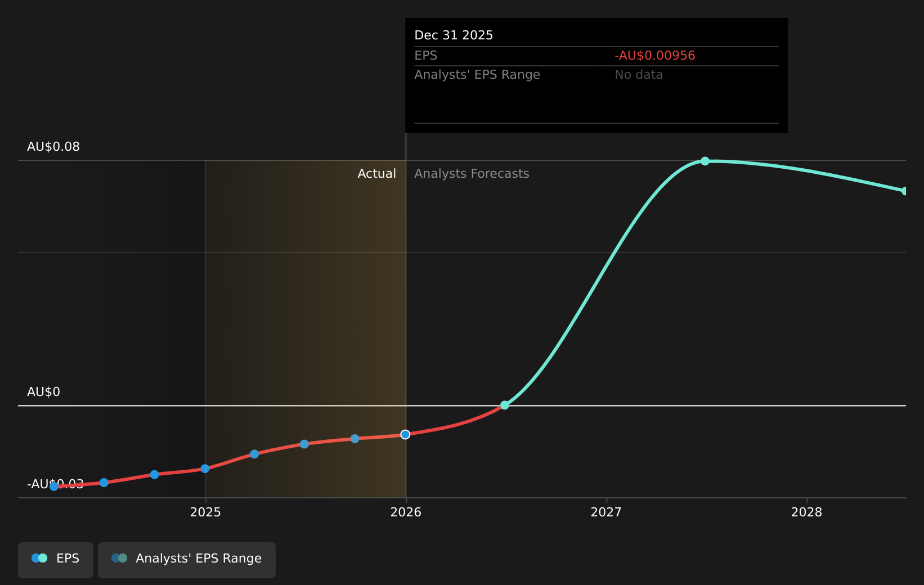Click the forecast point where EPS crosses AU$0

coord(505,405)
